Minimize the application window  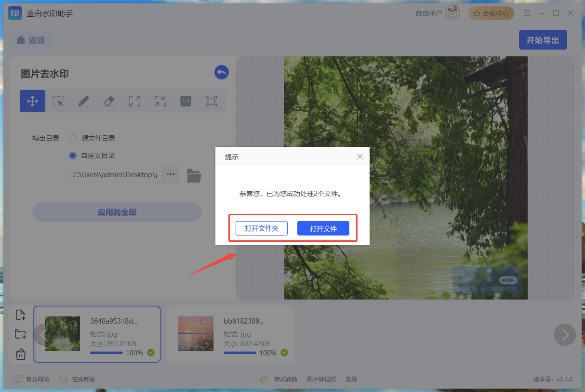coord(542,13)
